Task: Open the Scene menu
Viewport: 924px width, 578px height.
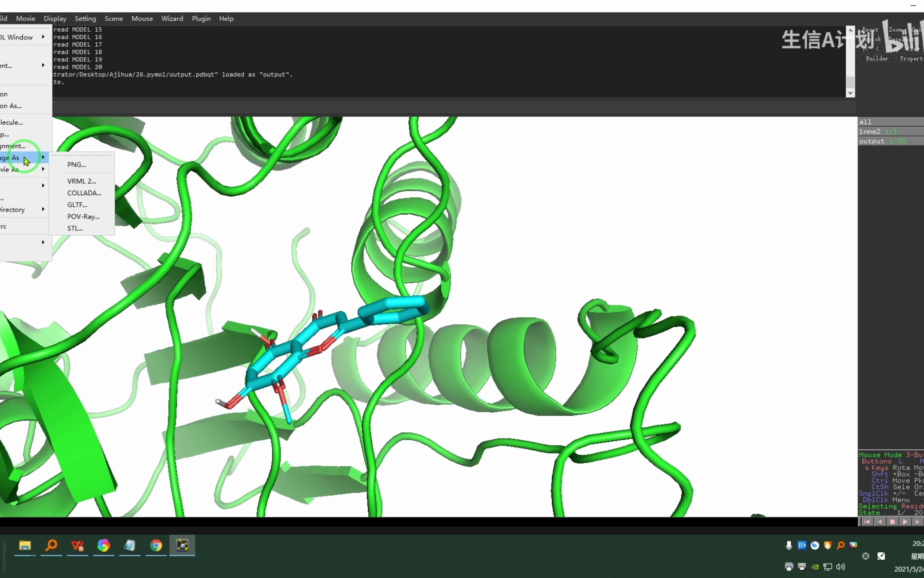Action: 114,19
